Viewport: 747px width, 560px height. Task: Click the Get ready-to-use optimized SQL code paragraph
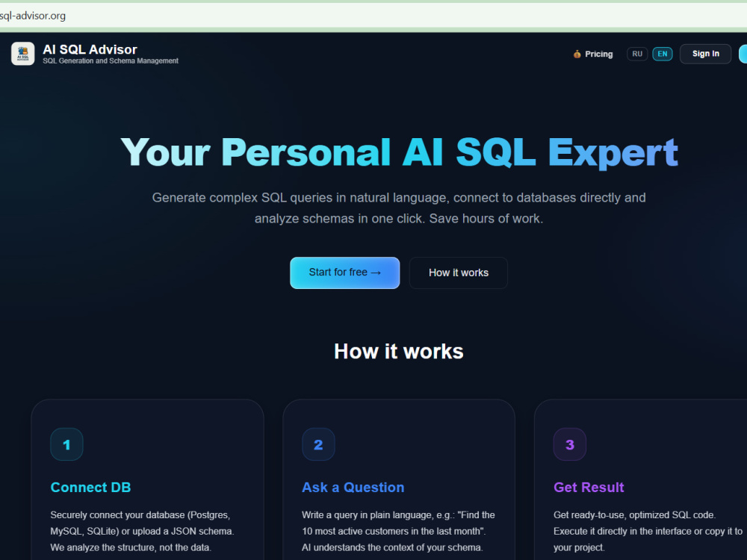[x=648, y=531]
